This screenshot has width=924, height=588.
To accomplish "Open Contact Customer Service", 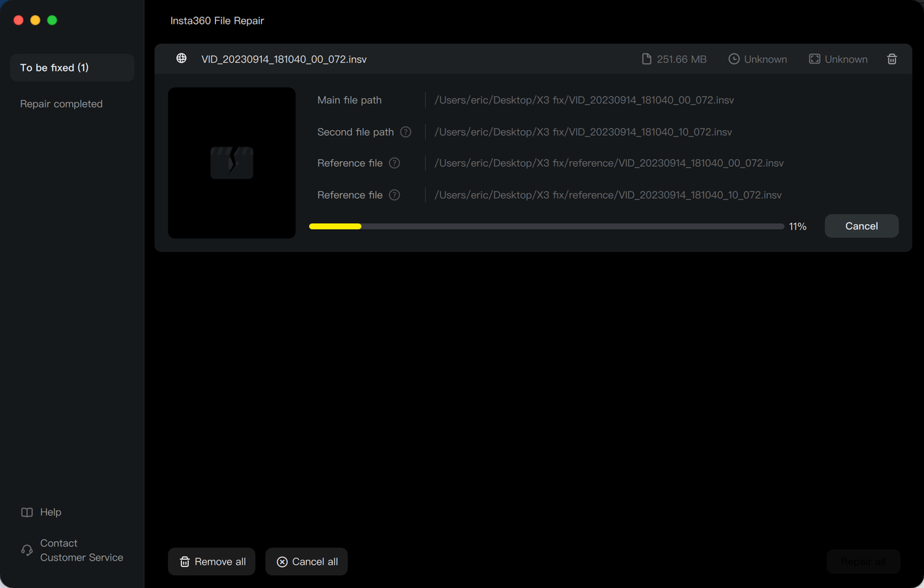I will tap(82, 550).
